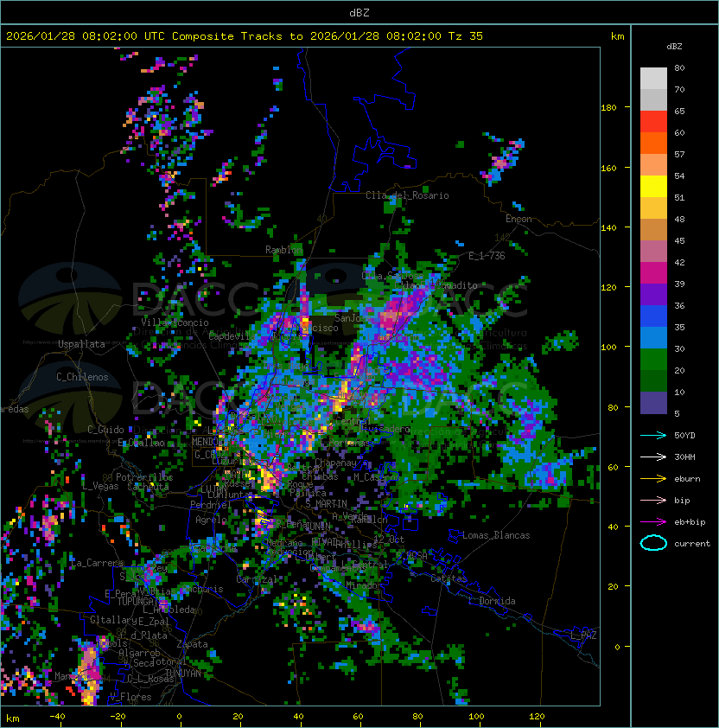Click the 'L_PAZ' map label
This screenshot has width=719, height=728.
(583, 635)
